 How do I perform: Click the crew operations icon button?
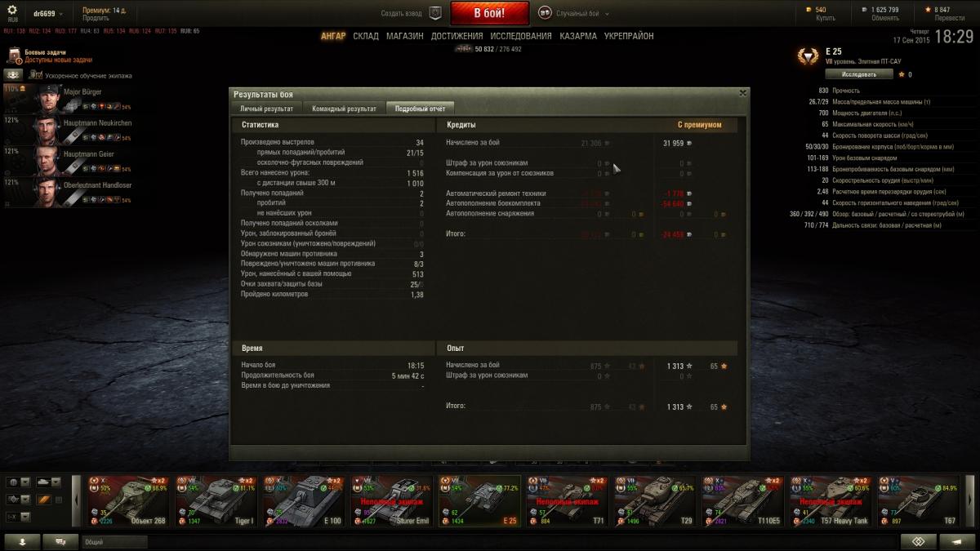12,75
